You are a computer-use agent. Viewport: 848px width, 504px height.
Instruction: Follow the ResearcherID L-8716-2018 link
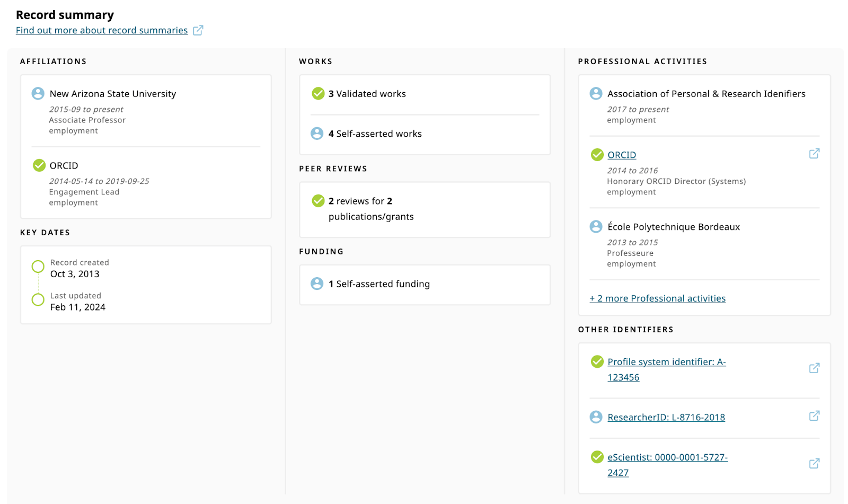[666, 417]
